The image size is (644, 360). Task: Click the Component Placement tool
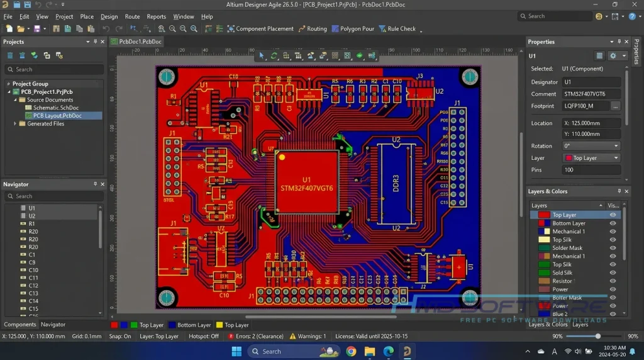pyautogui.click(x=260, y=29)
